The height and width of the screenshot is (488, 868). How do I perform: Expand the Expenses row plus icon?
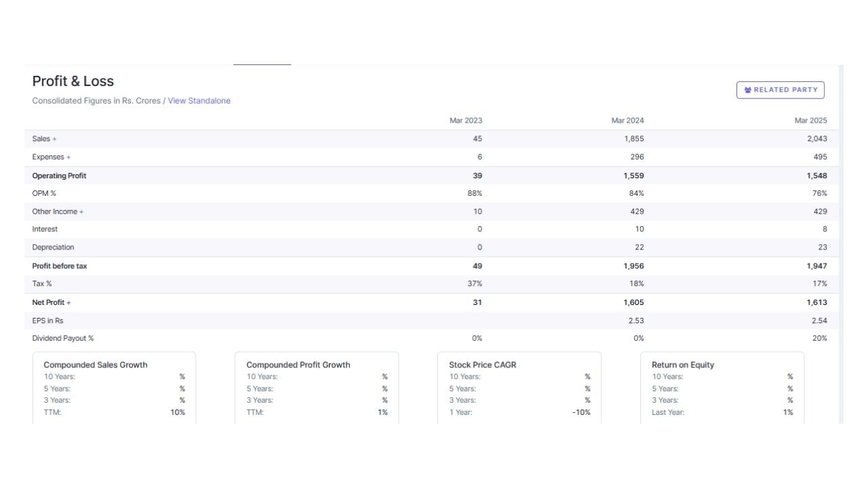point(68,157)
